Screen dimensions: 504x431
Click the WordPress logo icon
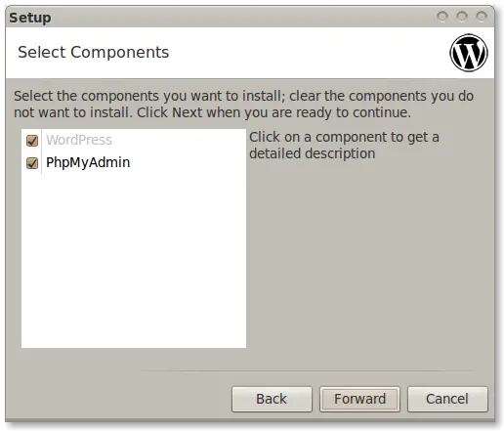[x=469, y=53]
